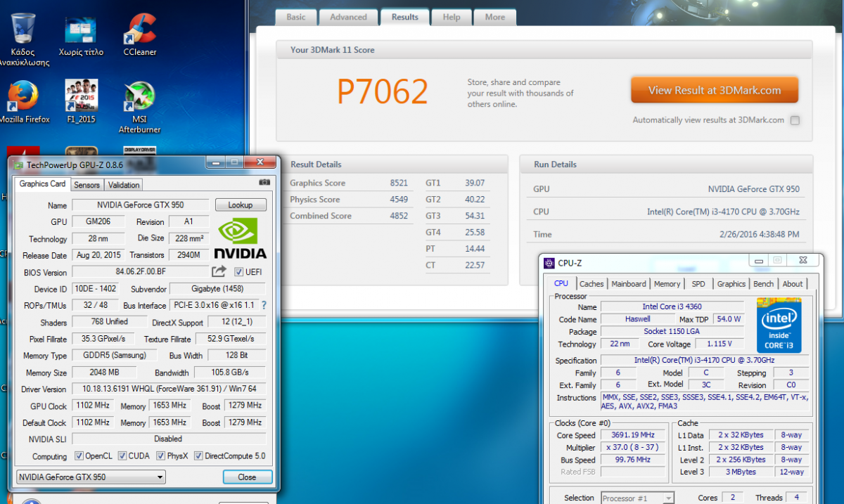Click the Subvendor Gigabyte (1458) field
Screen dimensions: 844x504
218,289
